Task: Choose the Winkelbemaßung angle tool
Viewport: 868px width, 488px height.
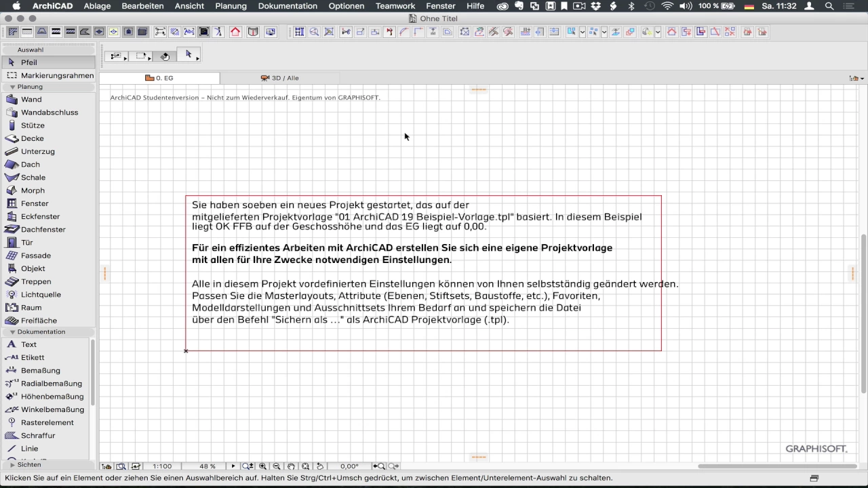Action: pyautogui.click(x=45, y=409)
